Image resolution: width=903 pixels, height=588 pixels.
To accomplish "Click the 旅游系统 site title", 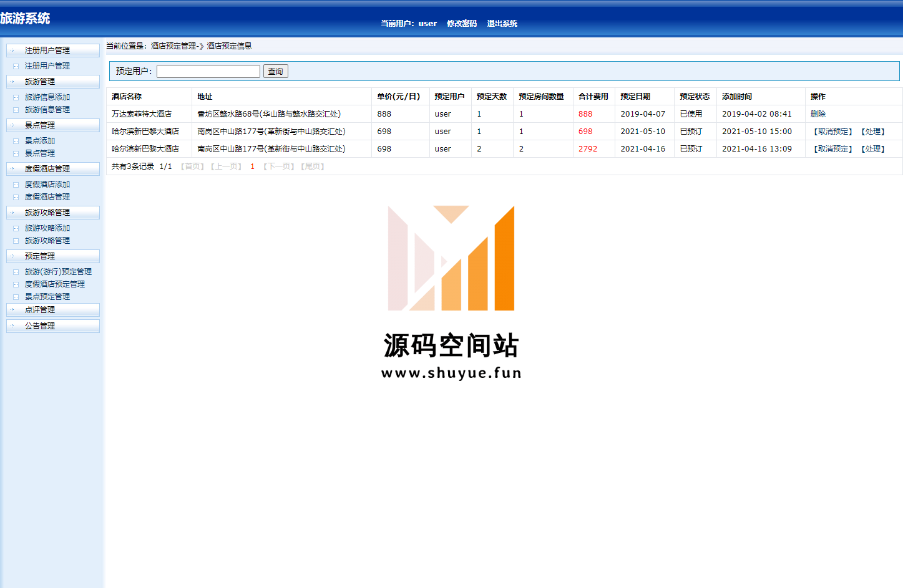I will [x=25, y=19].
